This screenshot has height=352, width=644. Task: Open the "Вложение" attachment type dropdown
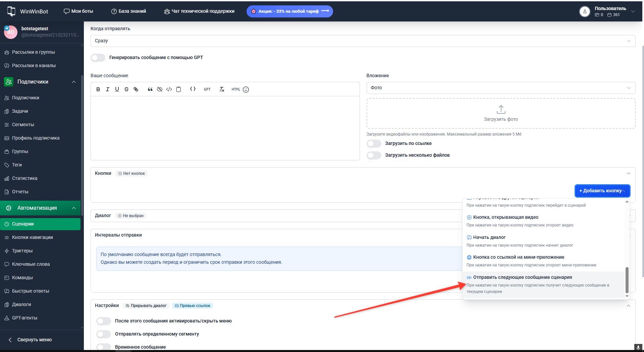500,88
